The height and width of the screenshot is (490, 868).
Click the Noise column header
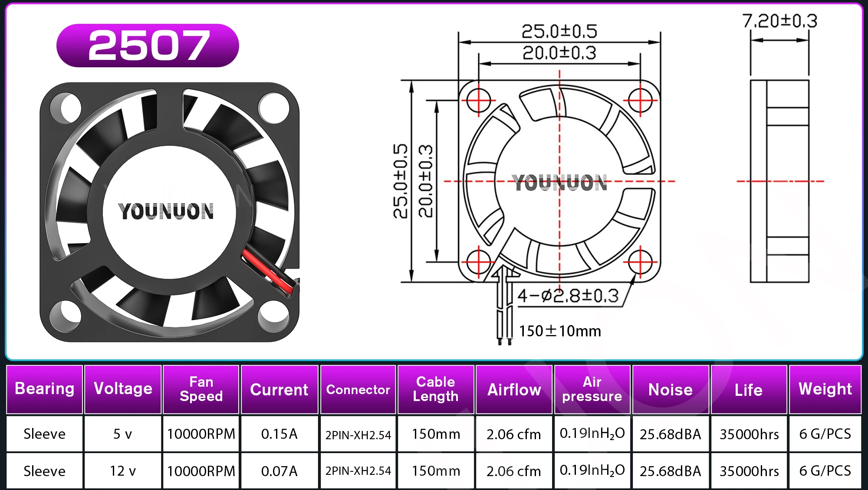pyautogui.click(x=670, y=389)
